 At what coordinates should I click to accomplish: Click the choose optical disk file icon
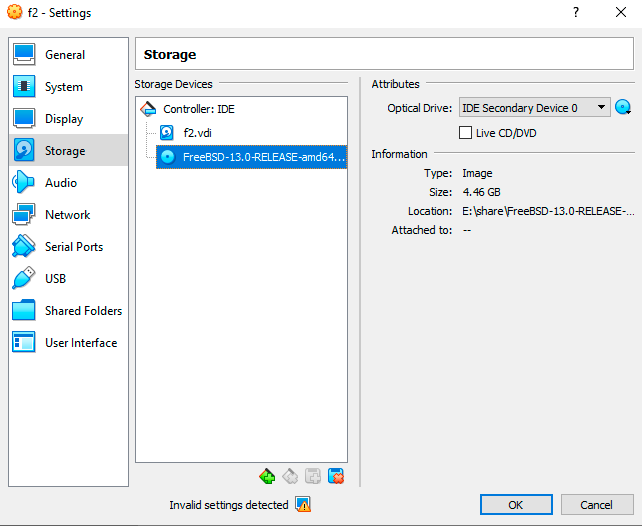(x=624, y=108)
